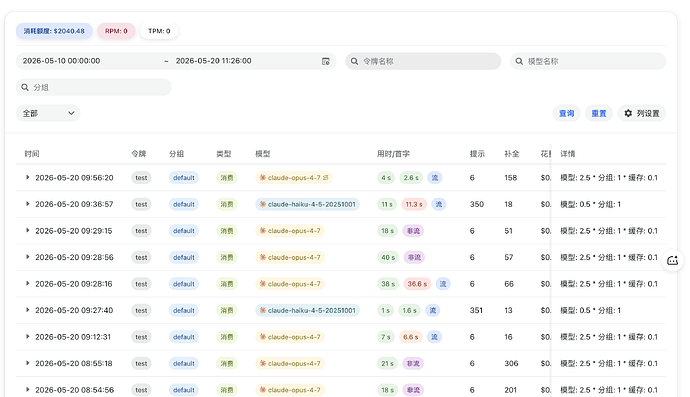Expand the 09:27:40 log row
The image size is (690, 397).
coord(27,310)
